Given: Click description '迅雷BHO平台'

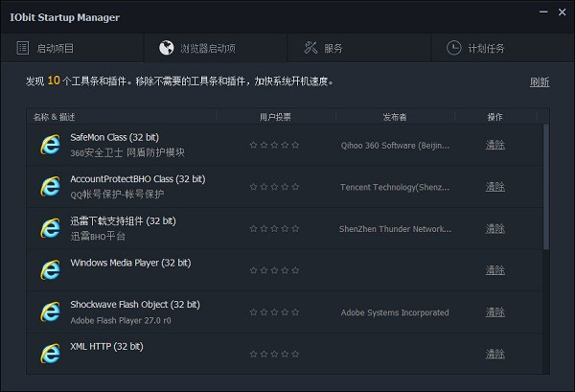Looking at the screenshot, I should pyautogui.click(x=98, y=236).
